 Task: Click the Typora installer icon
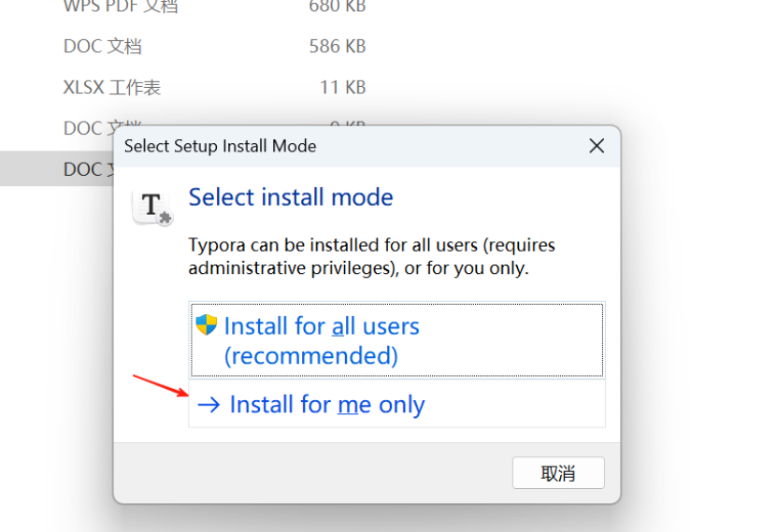(x=152, y=207)
